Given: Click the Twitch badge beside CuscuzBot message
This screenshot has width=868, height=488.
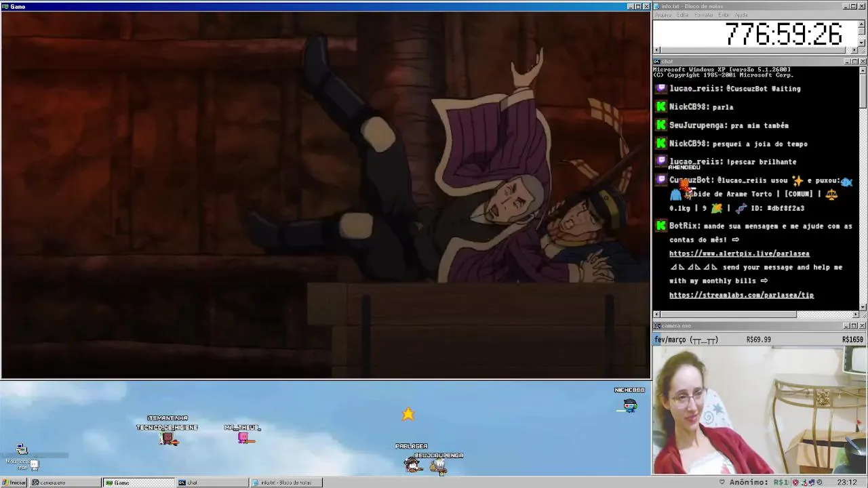Looking at the screenshot, I should 661,180.
